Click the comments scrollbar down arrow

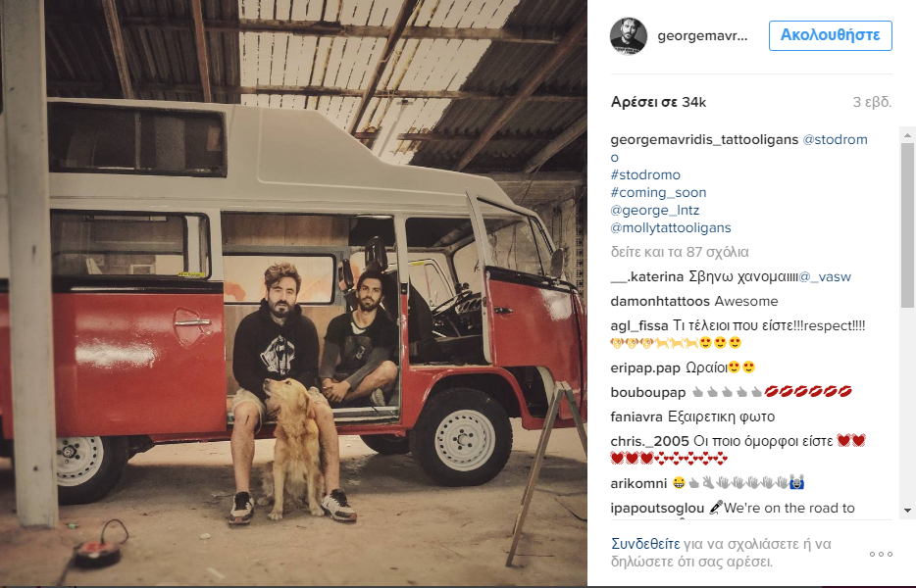pos(907,511)
